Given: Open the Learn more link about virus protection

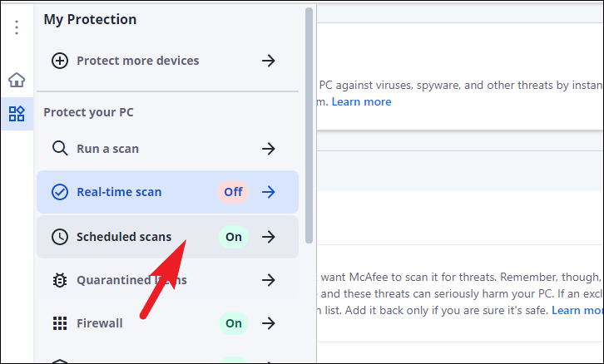Looking at the screenshot, I should pos(361,102).
